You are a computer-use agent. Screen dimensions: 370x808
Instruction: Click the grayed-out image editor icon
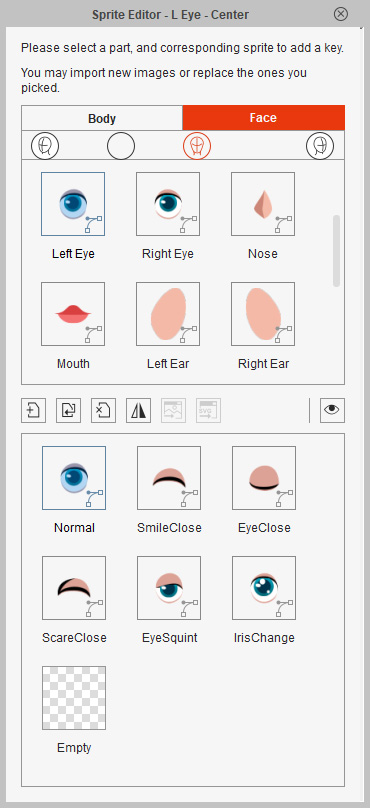click(174, 411)
